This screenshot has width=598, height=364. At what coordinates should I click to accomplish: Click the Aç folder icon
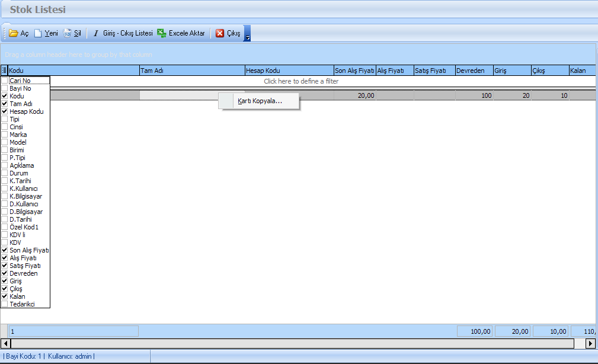coord(14,34)
